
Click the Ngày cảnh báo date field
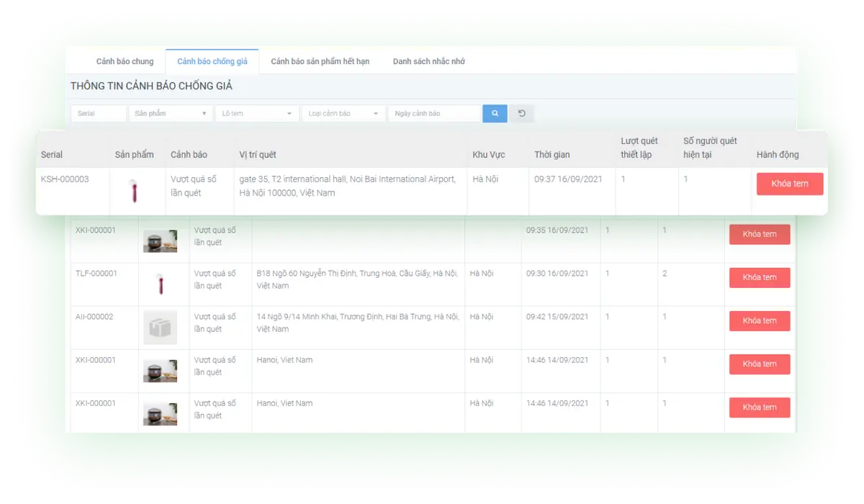click(x=433, y=114)
